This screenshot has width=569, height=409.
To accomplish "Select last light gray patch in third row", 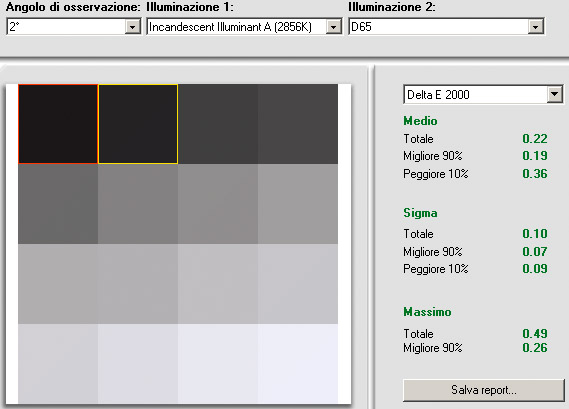I will pyautogui.click(x=298, y=284).
